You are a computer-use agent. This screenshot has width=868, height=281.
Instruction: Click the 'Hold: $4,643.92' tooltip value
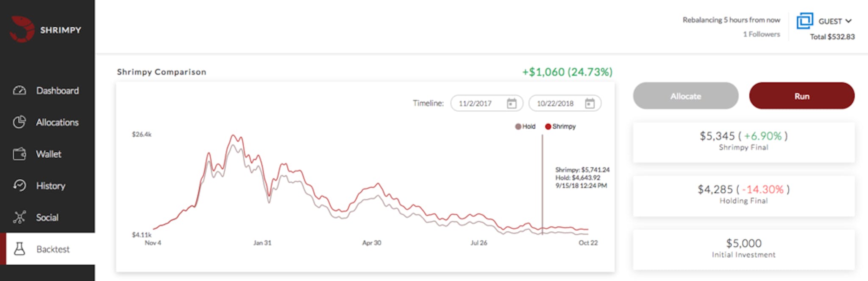pyautogui.click(x=578, y=178)
